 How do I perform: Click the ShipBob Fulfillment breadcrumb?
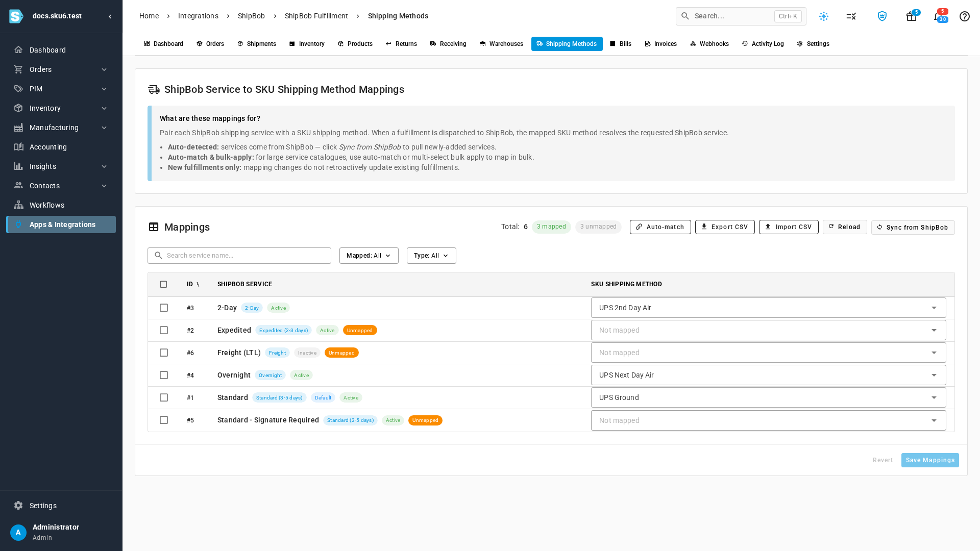316,16
